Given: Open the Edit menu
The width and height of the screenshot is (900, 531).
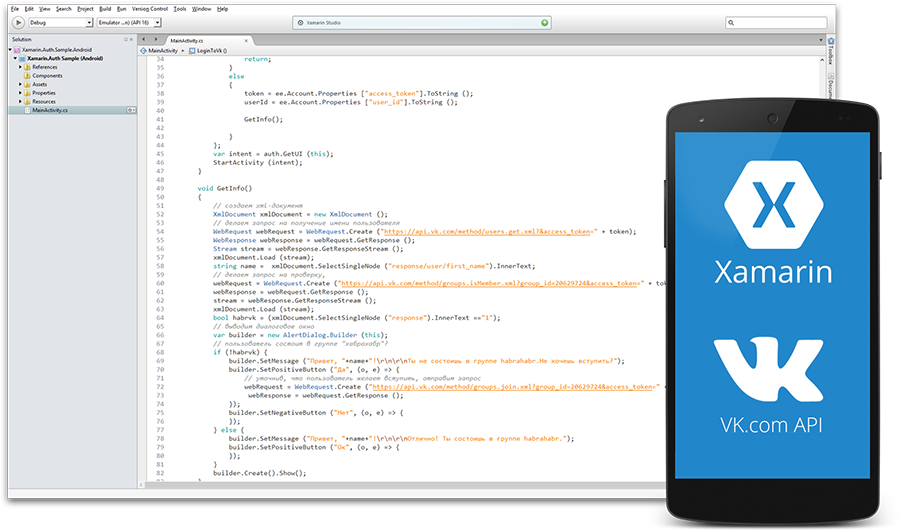Looking at the screenshot, I should tap(29, 9).
